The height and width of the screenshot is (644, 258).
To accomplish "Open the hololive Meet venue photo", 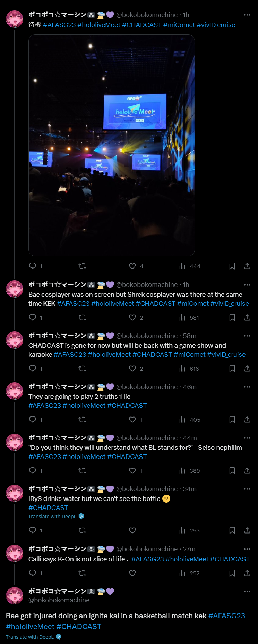I will coord(112,145).
